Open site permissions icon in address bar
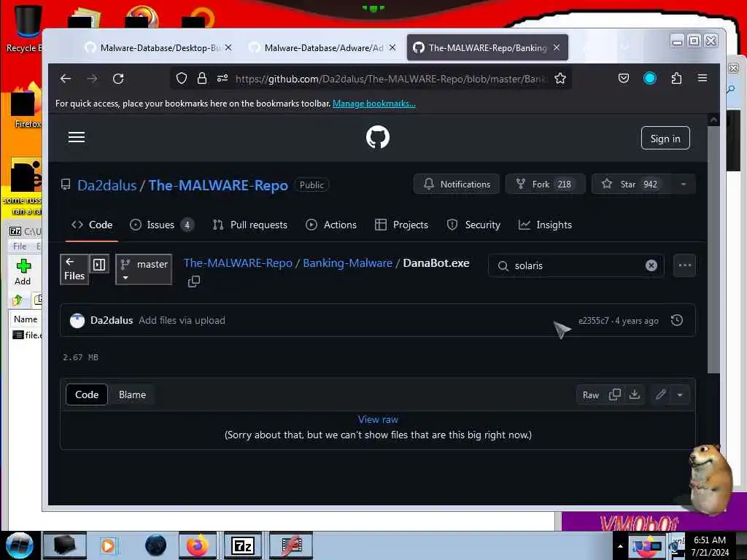This screenshot has height=560, width=747. pyautogui.click(x=222, y=78)
